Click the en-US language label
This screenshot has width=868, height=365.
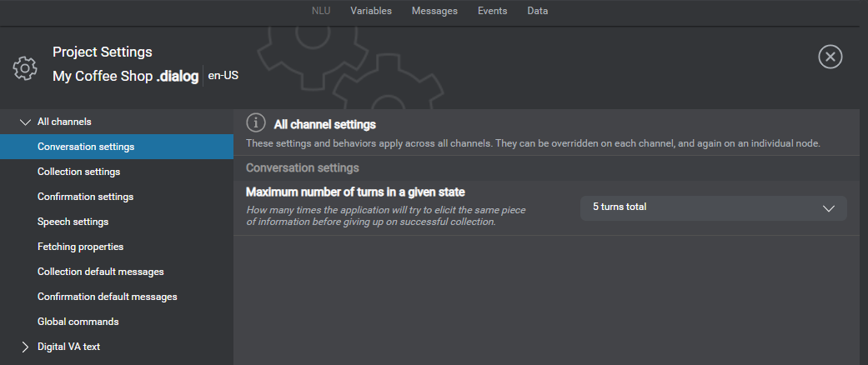[x=223, y=76]
